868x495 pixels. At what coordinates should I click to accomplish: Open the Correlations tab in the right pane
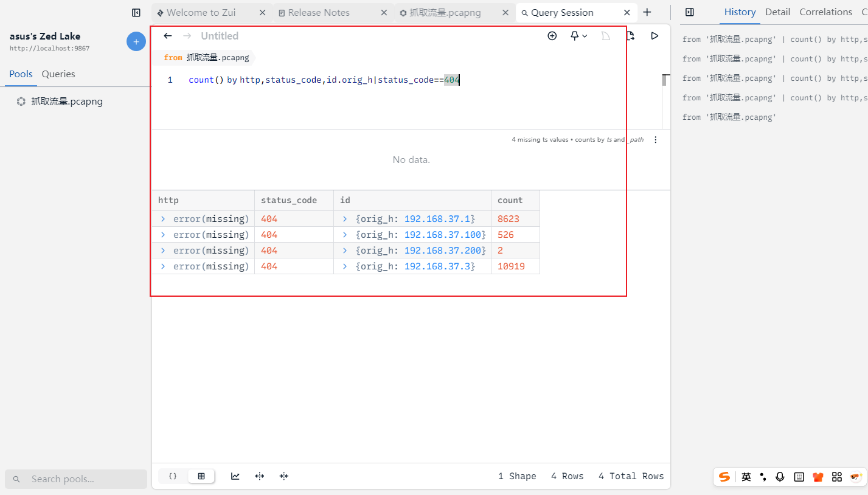pyautogui.click(x=825, y=12)
